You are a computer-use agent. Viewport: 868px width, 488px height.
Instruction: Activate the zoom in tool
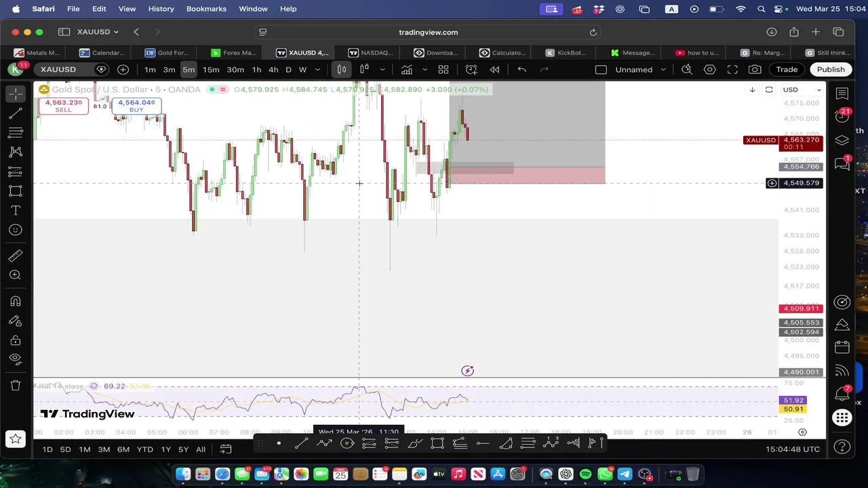click(16, 275)
